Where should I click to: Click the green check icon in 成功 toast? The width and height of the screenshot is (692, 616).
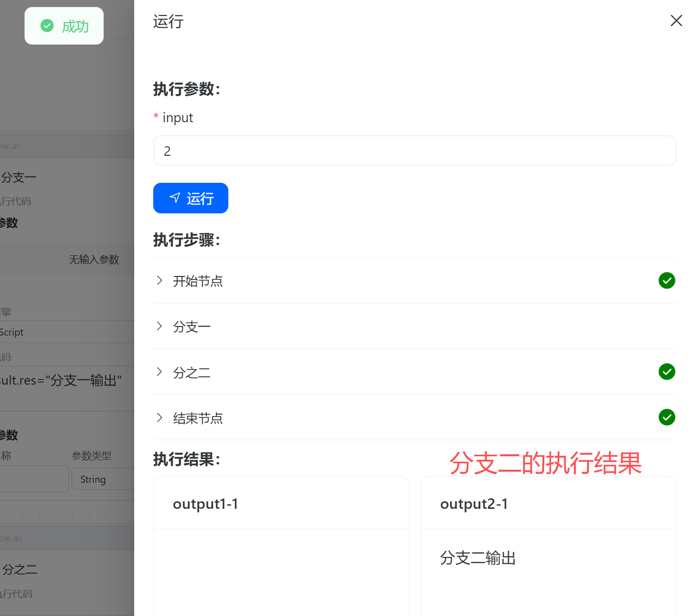tap(47, 26)
